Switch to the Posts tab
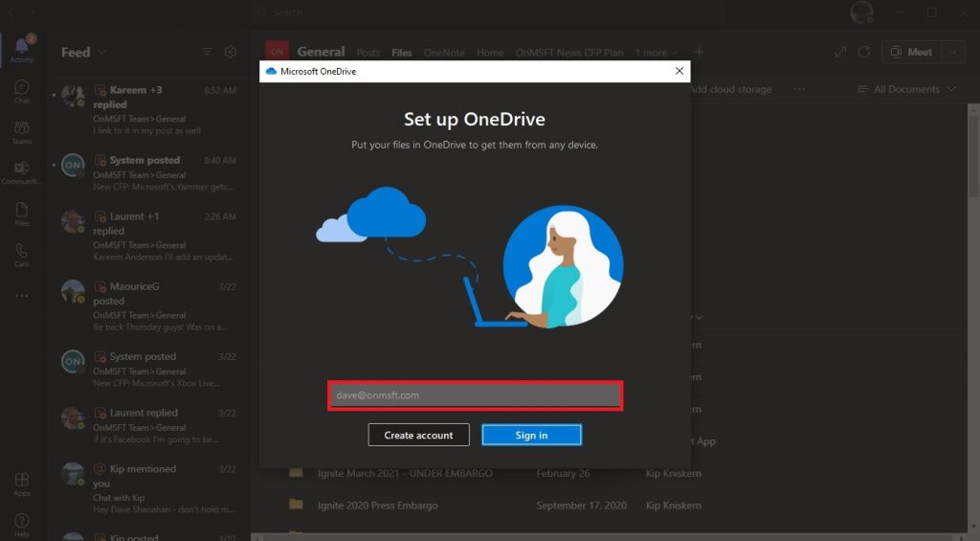 click(x=368, y=54)
